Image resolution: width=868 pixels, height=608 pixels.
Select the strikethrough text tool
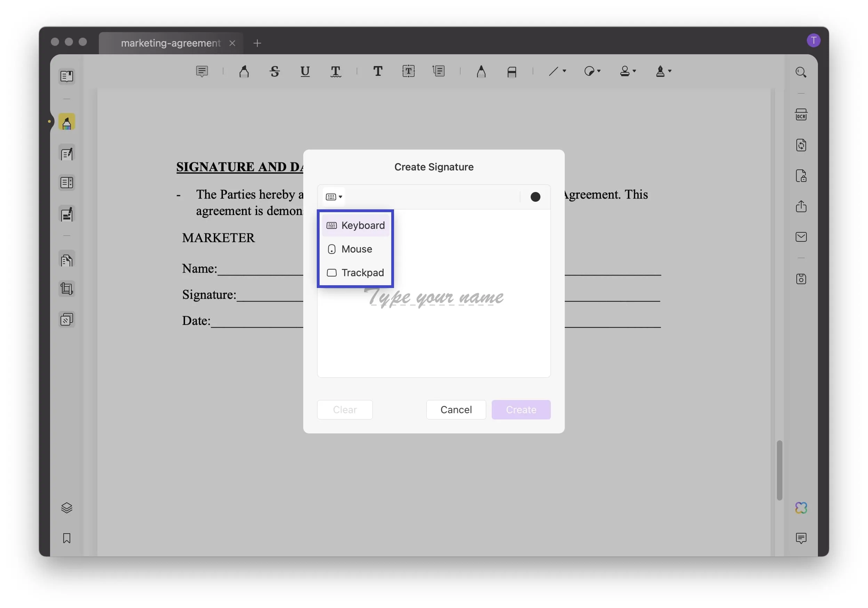[274, 71]
